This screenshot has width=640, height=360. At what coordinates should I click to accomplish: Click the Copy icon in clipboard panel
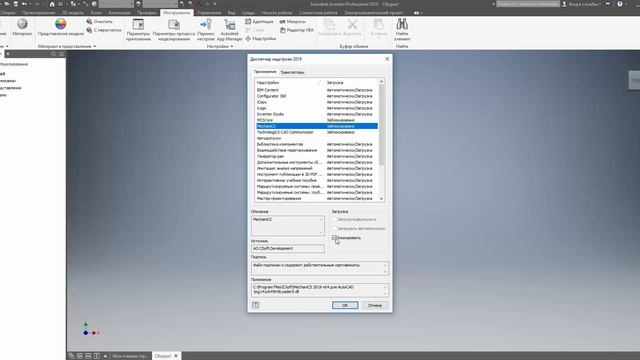pos(329,24)
